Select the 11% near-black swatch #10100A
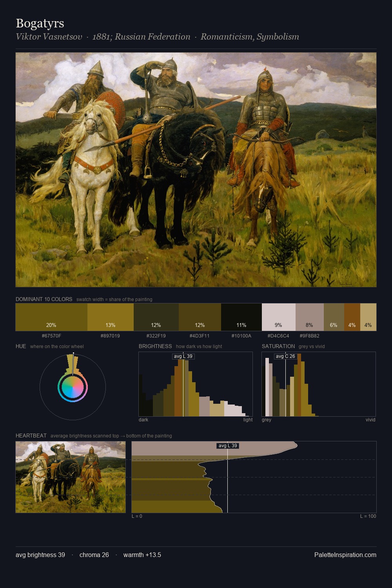This screenshot has height=588, width=392. tap(241, 317)
